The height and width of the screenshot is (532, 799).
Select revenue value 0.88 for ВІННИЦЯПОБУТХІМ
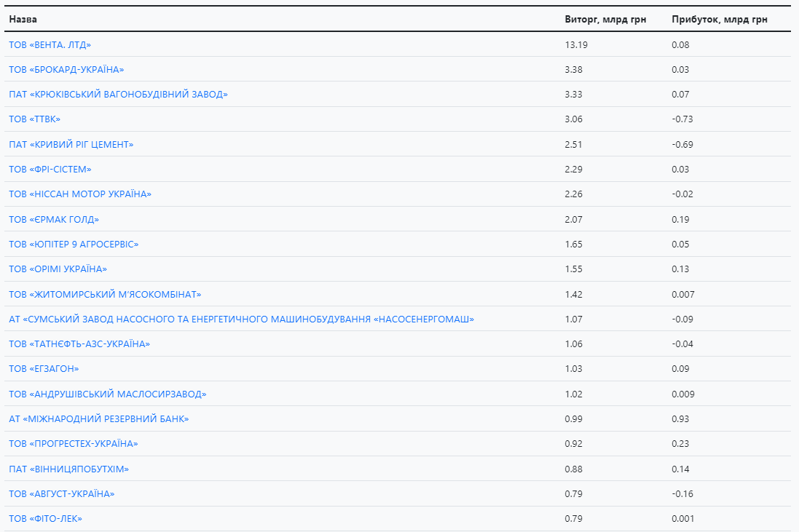coord(574,469)
